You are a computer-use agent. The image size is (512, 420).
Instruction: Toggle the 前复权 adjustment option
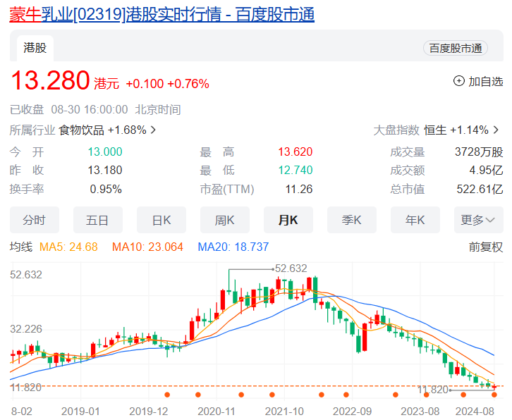486,247
